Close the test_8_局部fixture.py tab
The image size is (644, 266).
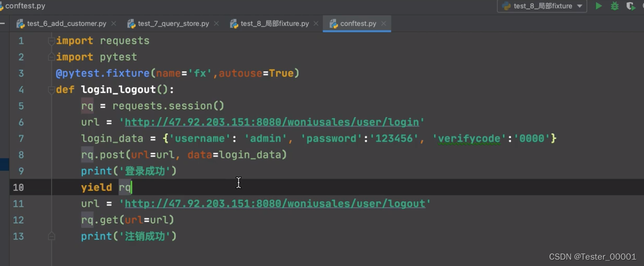coord(316,23)
